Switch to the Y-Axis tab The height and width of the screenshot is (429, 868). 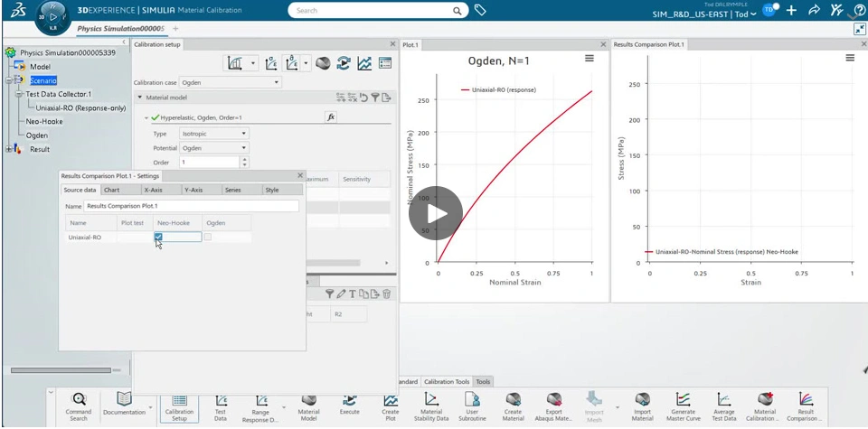202,190
